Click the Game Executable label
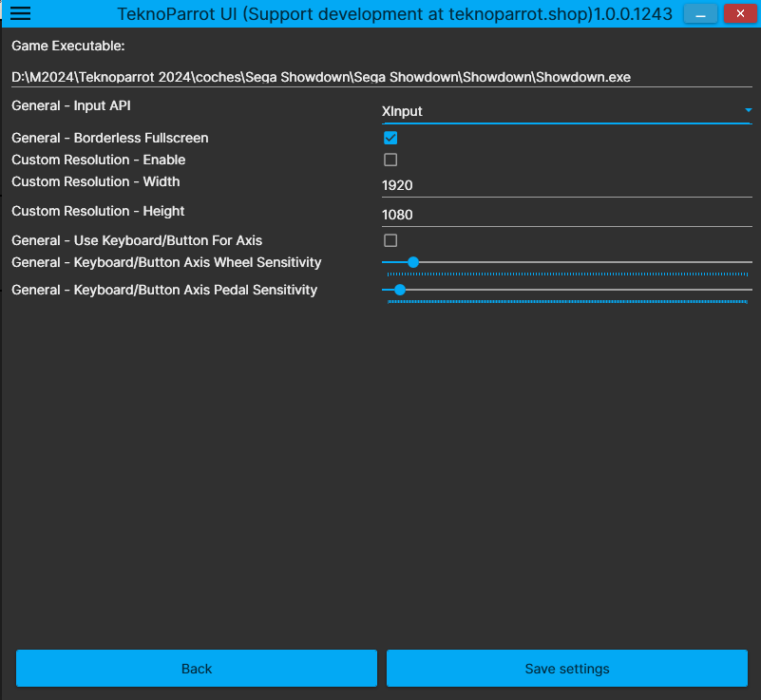Image resolution: width=761 pixels, height=700 pixels. (x=68, y=46)
